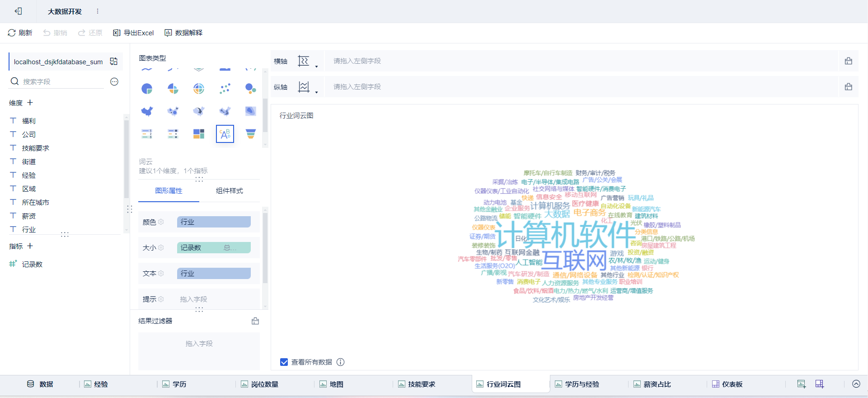Viewport: 868px width, 398px height.
Task: Add a new dashboard icon at bottom right
Action: pyautogui.click(x=820, y=384)
